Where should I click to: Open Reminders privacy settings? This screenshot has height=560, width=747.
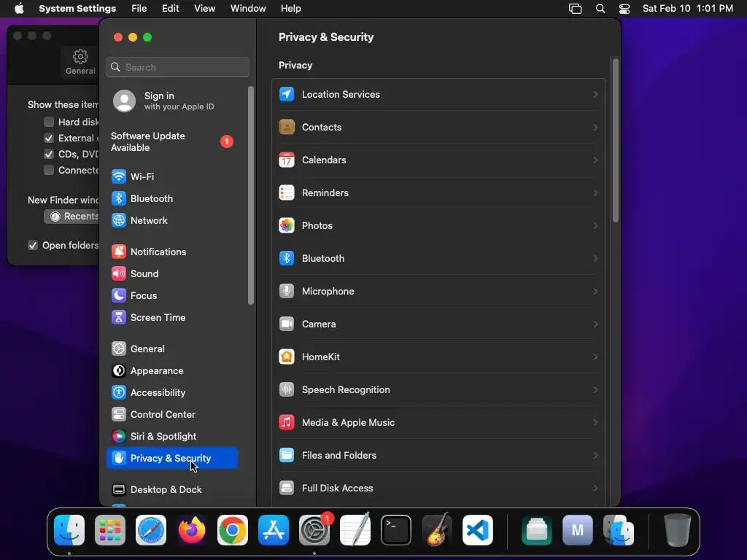click(438, 192)
